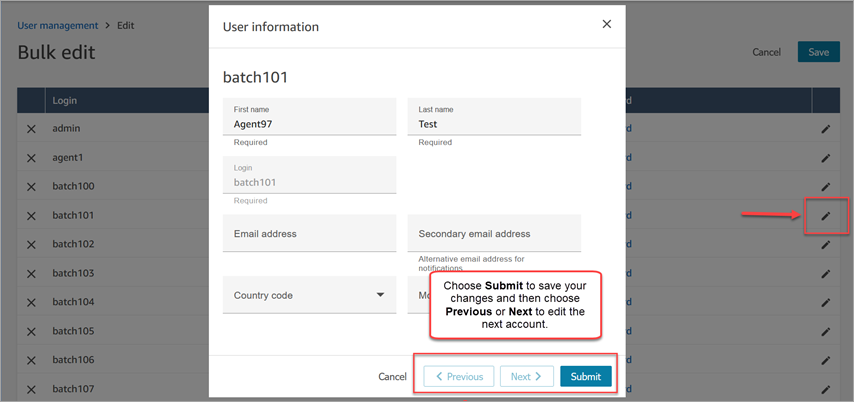Click Save on the Bulk edit page

(818, 52)
